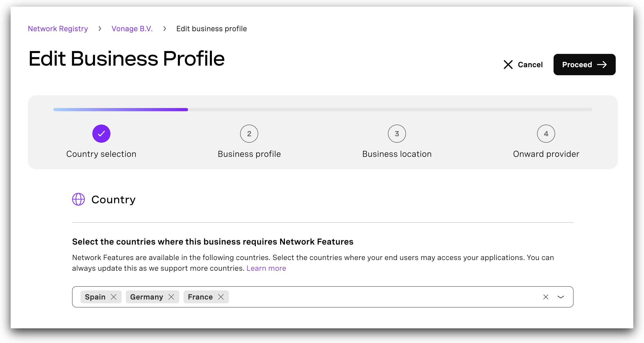Remove the France country tag
The image size is (644, 343).
click(x=221, y=297)
